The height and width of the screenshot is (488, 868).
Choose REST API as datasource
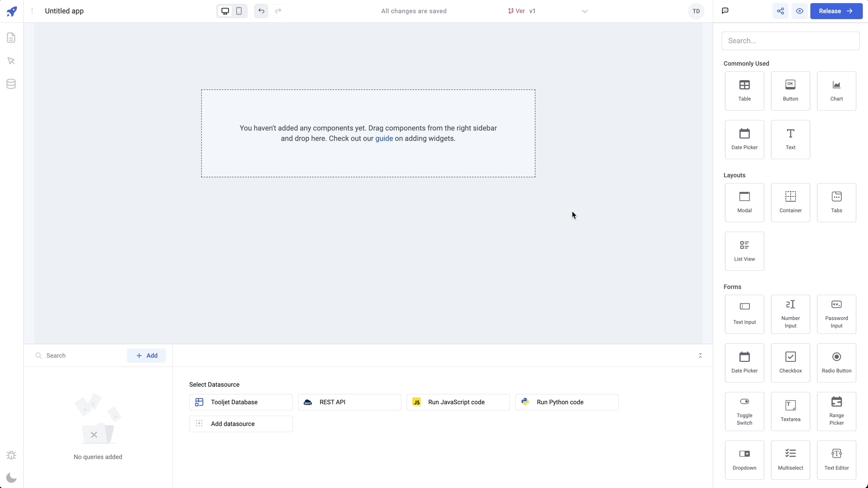click(x=349, y=402)
